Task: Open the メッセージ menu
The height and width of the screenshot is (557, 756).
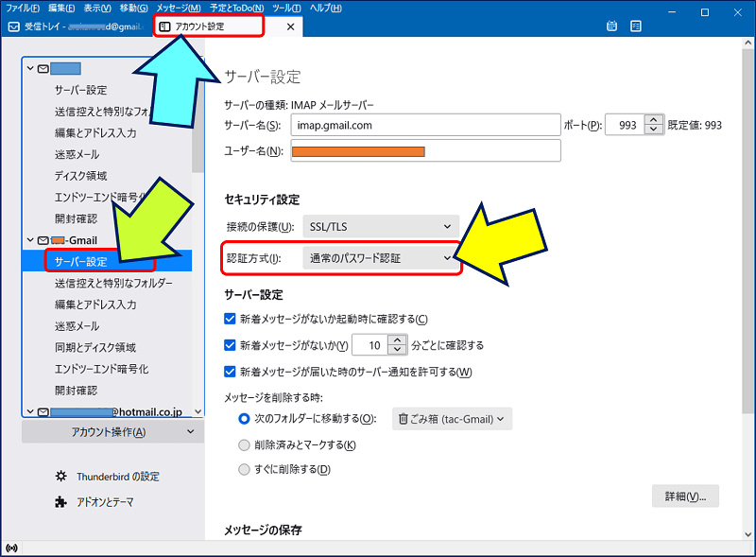Action: pos(179,9)
